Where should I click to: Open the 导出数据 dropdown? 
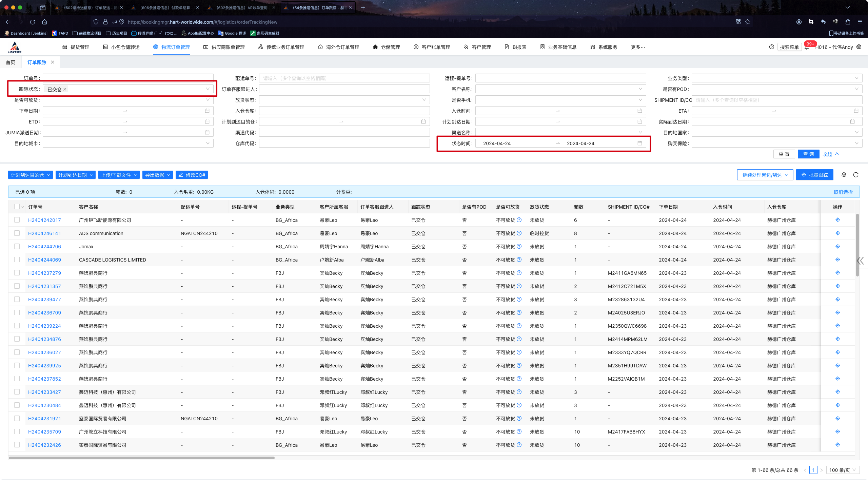tap(157, 175)
